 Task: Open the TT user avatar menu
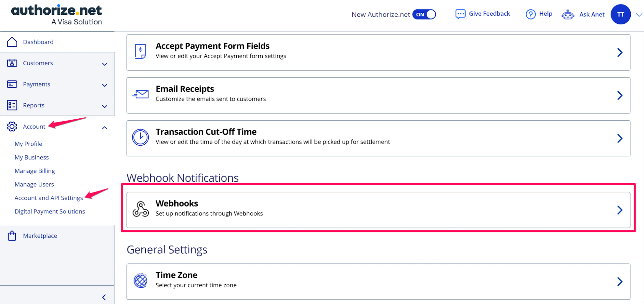click(621, 14)
